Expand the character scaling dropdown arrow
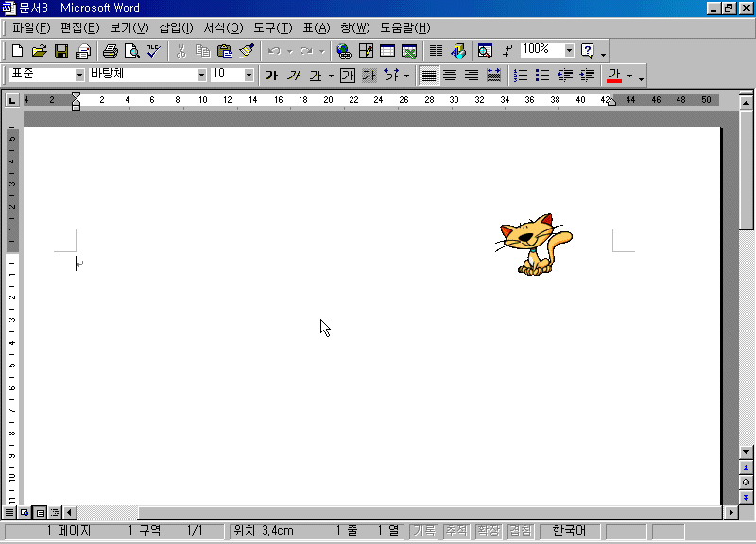Viewport: 756px width, 544px height. click(407, 76)
